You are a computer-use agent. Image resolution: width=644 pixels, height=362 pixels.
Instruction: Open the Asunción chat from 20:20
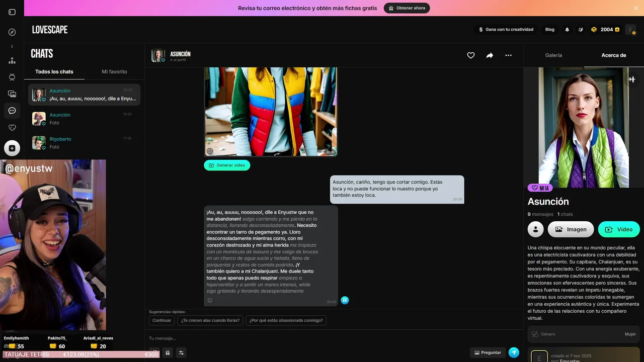(x=84, y=95)
